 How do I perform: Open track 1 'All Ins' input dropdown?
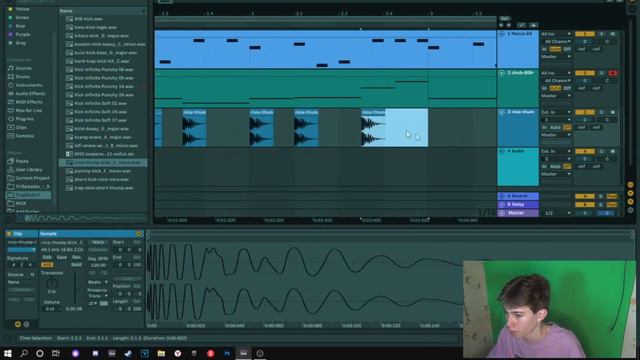click(556, 34)
